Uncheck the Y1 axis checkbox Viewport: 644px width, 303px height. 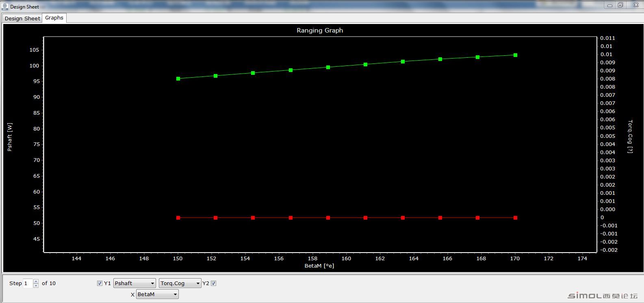pyautogui.click(x=100, y=283)
